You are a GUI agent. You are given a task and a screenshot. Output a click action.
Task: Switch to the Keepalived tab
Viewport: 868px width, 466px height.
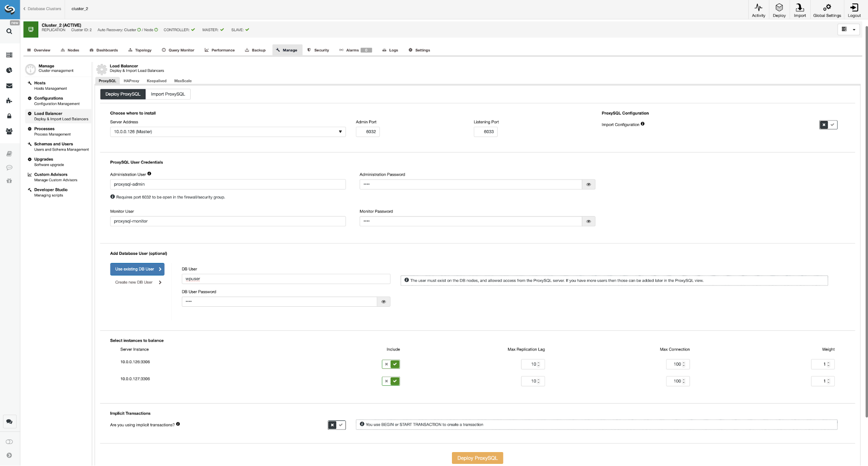156,81
